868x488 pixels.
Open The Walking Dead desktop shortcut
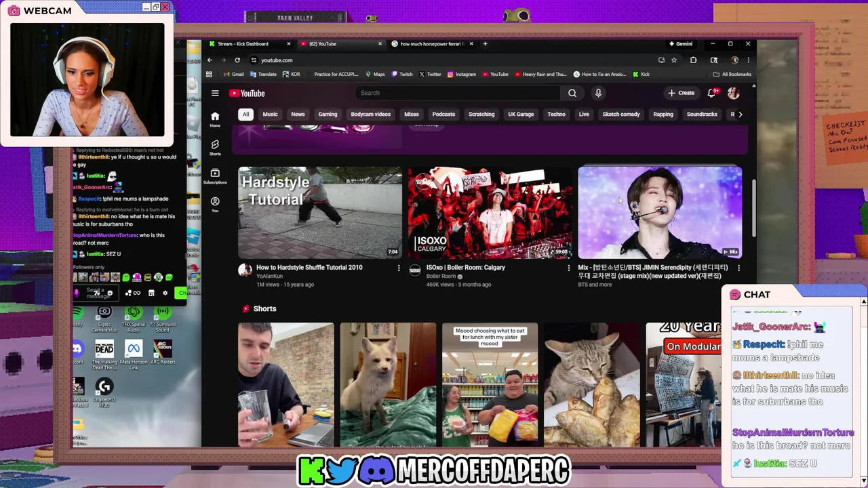(104, 355)
